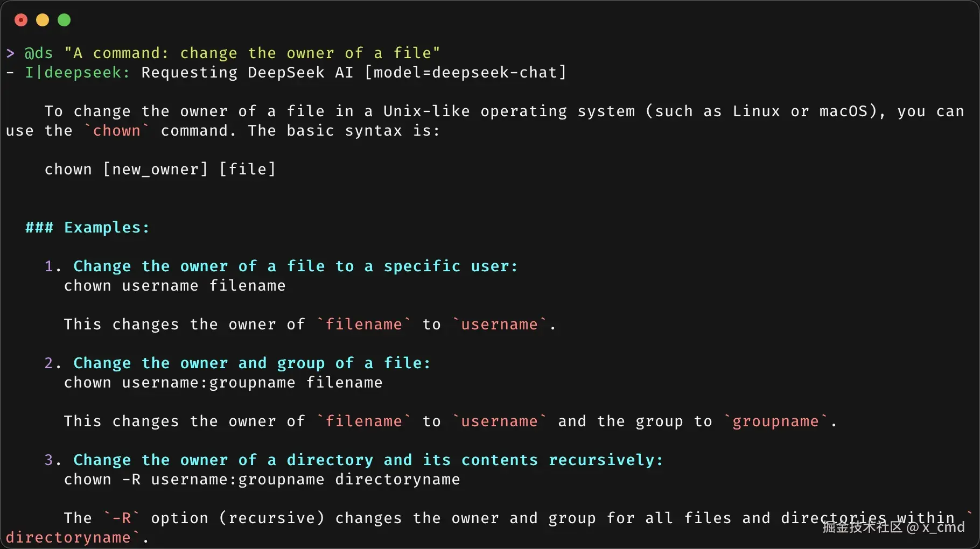The width and height of the screenshot is (980, 549).
Task: Click heading 'Change the owner and group of a file'
Action: [x=252, y=363]
